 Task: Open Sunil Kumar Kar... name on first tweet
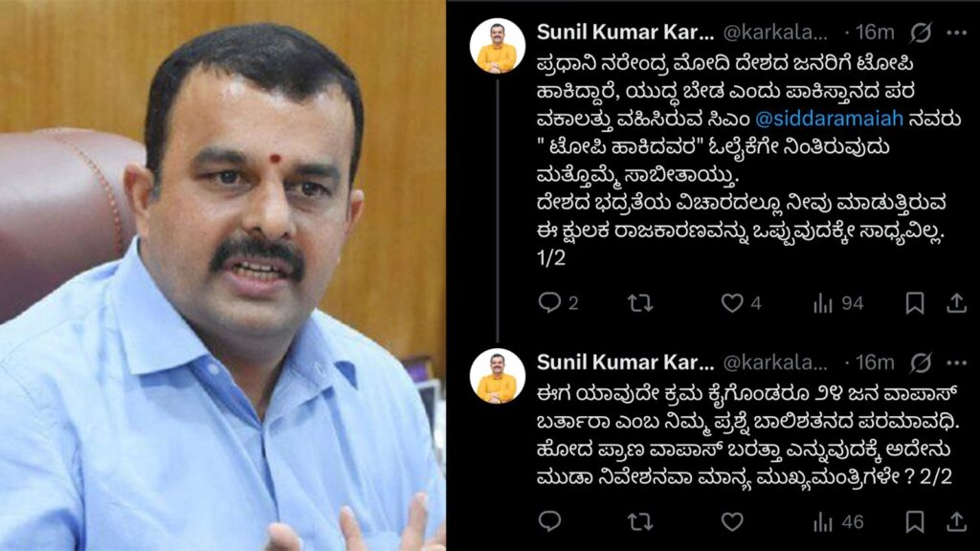click(625, 33)
